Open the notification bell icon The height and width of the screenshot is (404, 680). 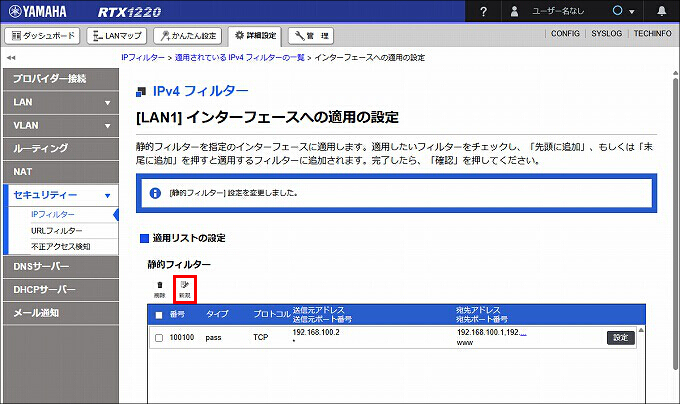(x=661, y=11)
